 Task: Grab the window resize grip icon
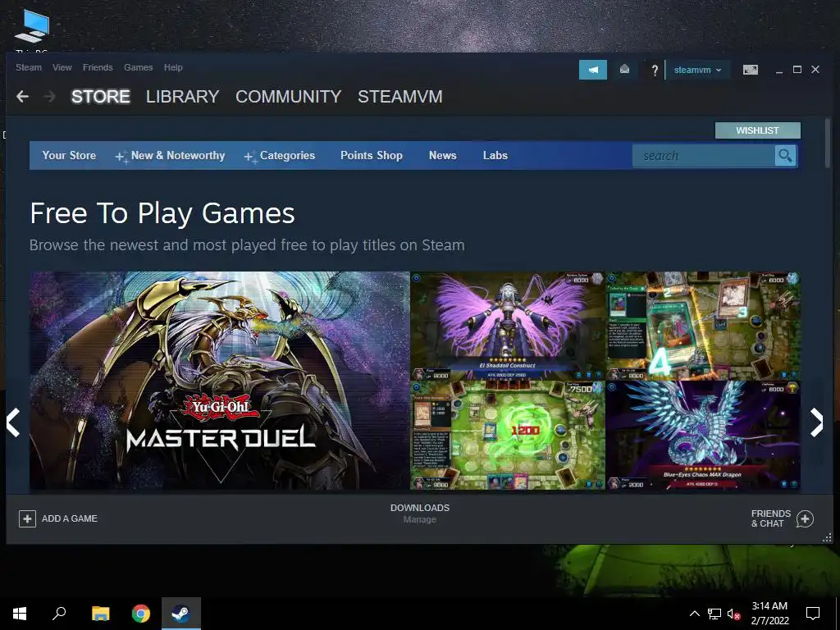pyautogui.click(x=827, y=537)
